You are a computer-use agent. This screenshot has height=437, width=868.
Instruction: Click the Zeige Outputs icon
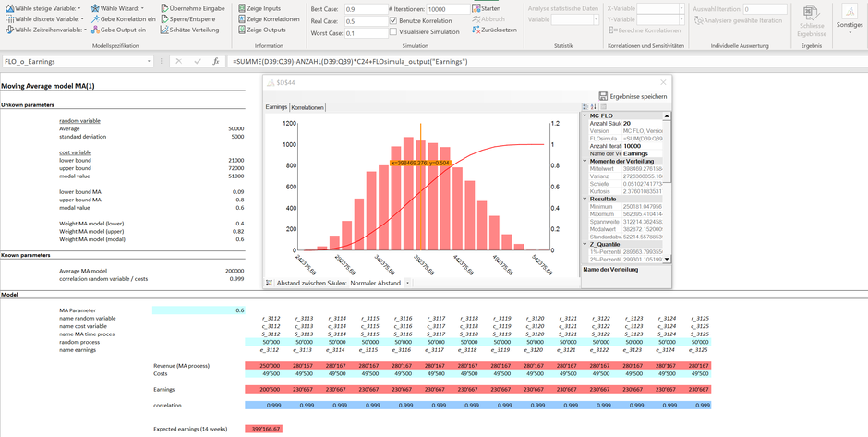[x=243, y=30]
